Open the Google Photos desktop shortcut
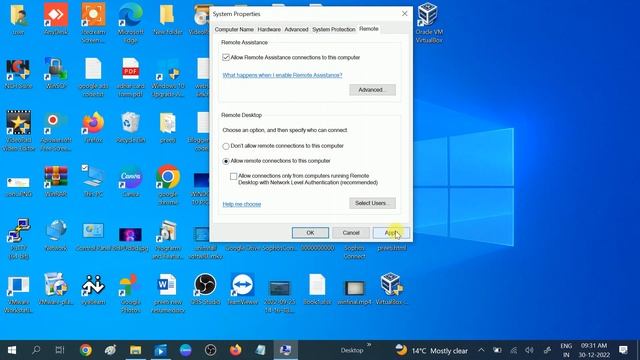 click(x=131, y=293)
